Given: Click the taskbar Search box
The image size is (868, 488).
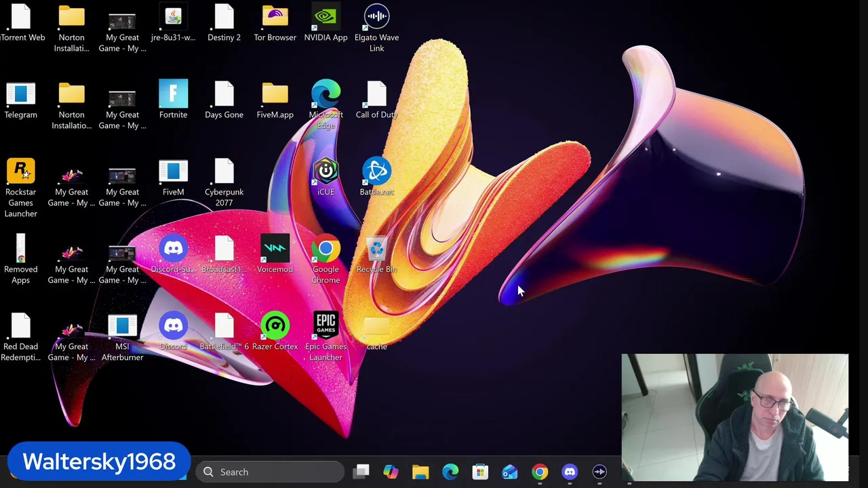Looking at the screenshot, I should click(x=270, y=472).
